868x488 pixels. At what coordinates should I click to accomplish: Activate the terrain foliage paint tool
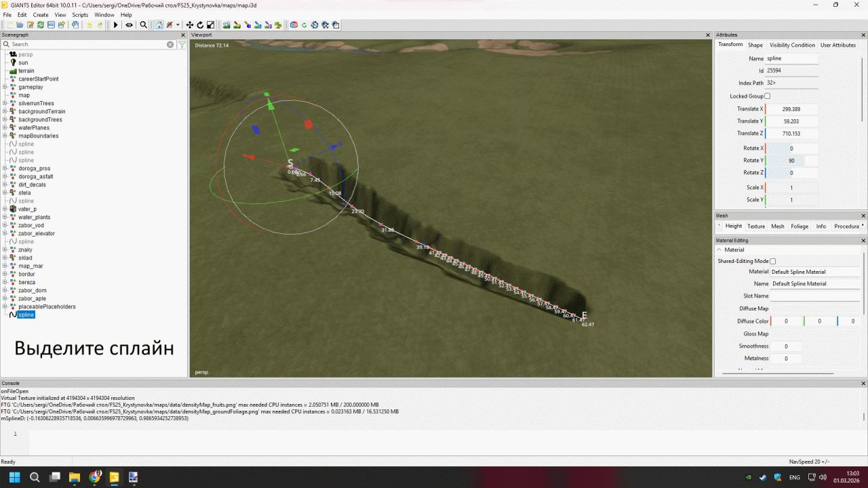(278, 24)
